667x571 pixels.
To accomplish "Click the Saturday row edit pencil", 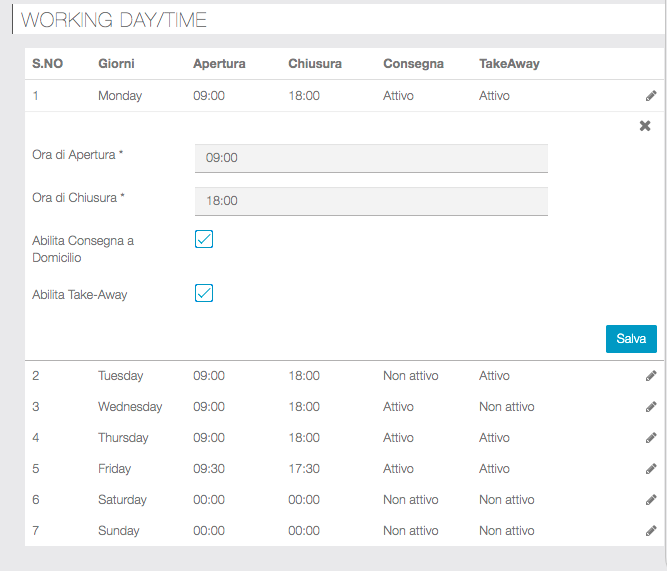I will tap(651, 500).
